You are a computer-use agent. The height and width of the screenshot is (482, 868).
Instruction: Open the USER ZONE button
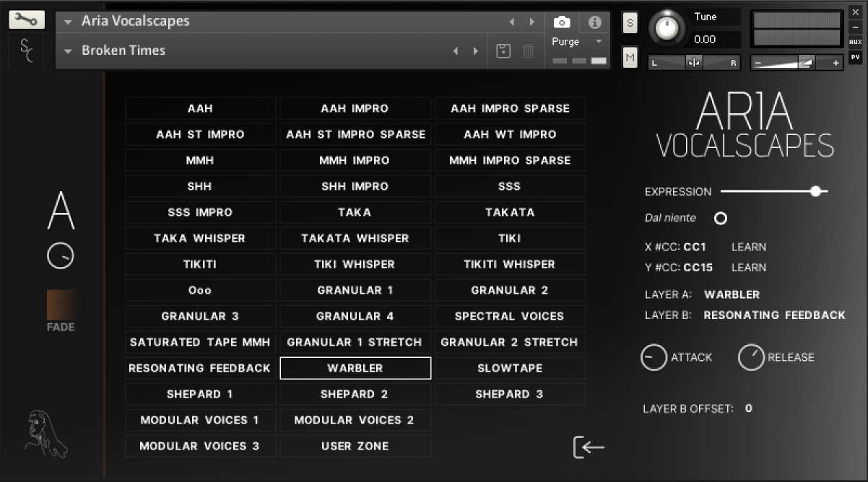pos(355,446)
